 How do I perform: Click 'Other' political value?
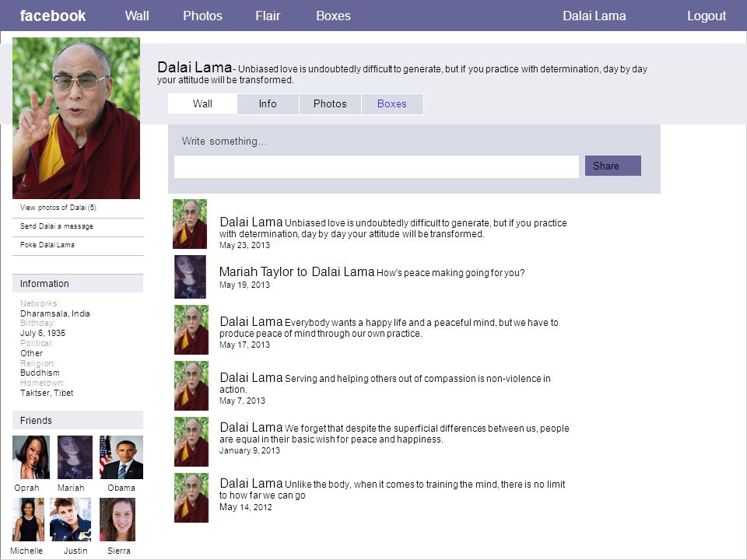pyautogui.click(x=31, y=353)
